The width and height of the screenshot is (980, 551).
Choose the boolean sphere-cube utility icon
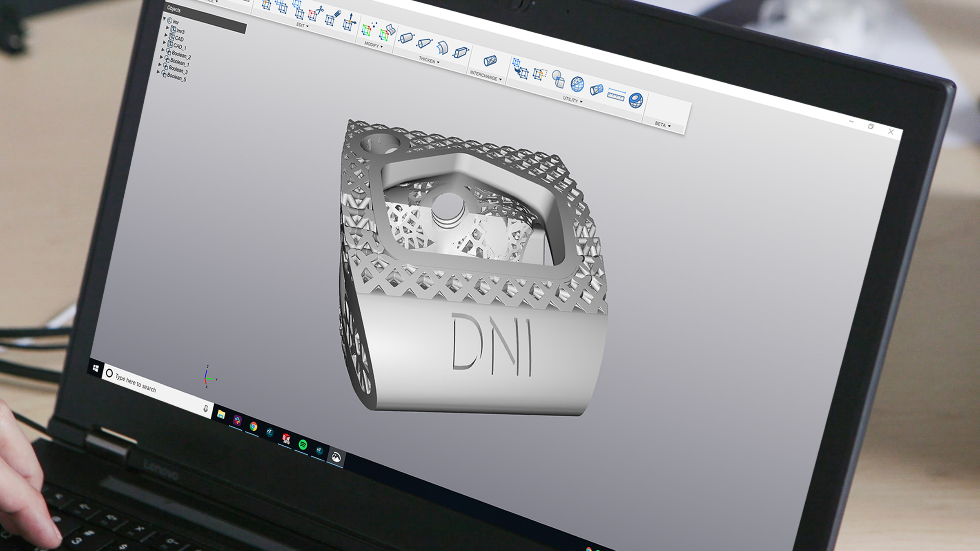click(558, 79)
